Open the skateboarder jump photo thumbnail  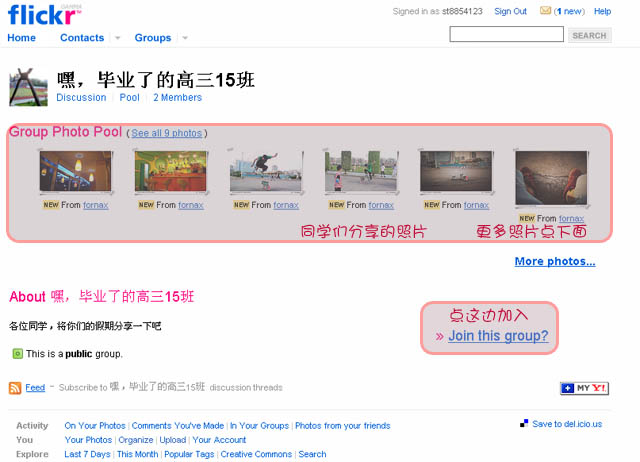[266, 171]
